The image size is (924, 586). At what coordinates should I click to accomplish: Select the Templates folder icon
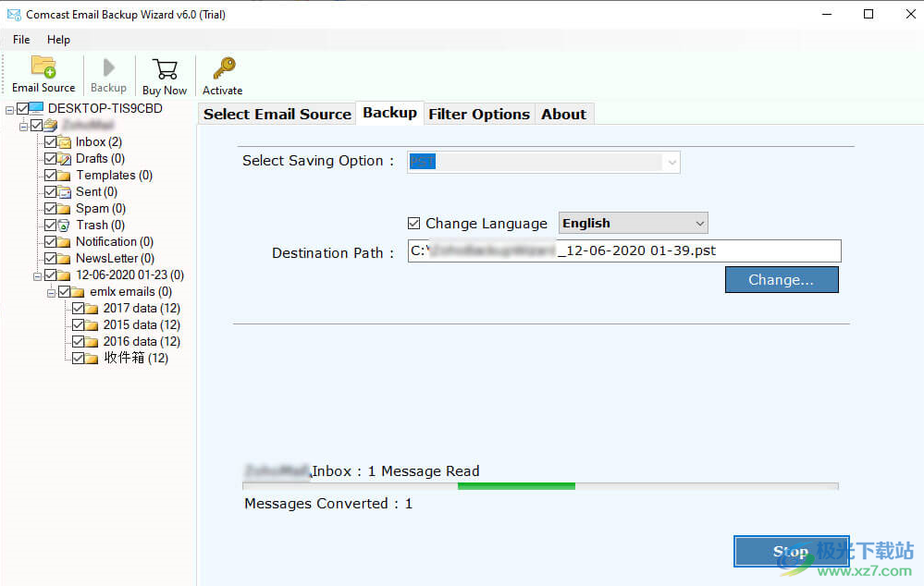(64, 176)
